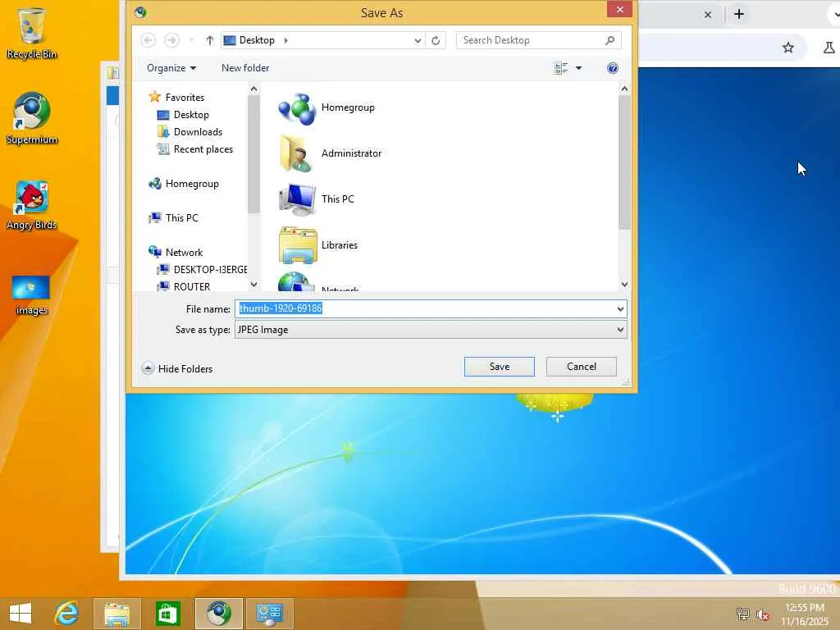Open Windows Store from taskbar
Screen dimensions: 840x630
[x=167, y=614]
